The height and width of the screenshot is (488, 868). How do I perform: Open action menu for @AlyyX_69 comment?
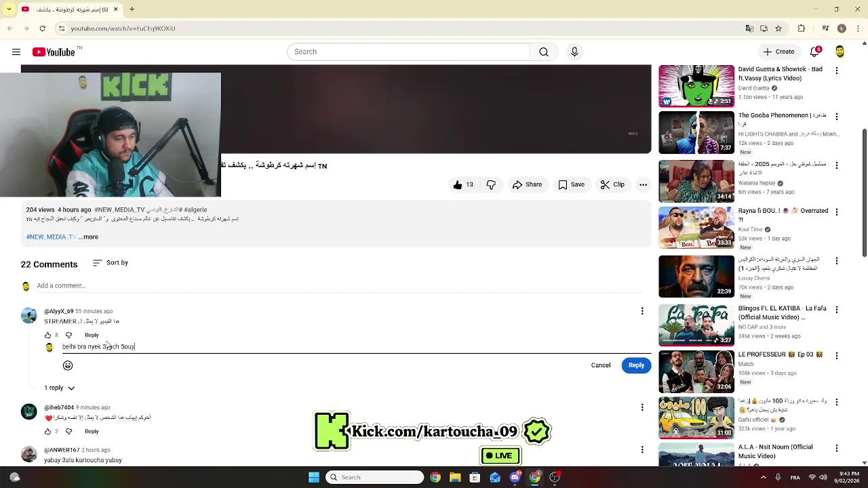point(642,311)
